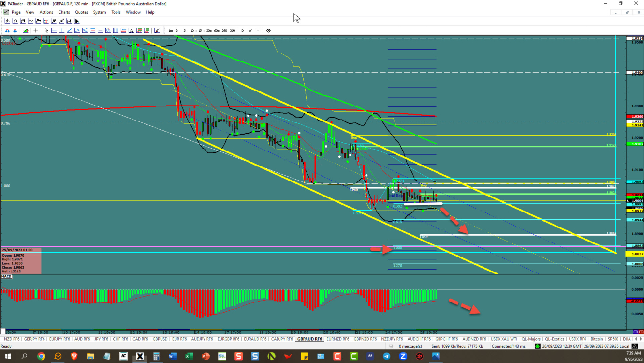Open the Quotes menu
The width and height of the screenshot is (644, 363).
pyautogui.click(x=82, y=12)
